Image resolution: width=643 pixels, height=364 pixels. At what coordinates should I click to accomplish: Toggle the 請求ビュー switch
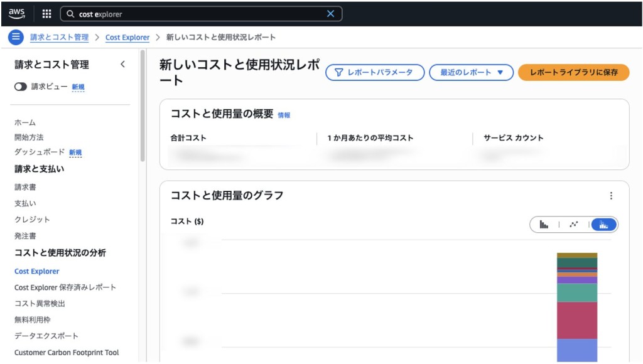click(x=21, y=87)
